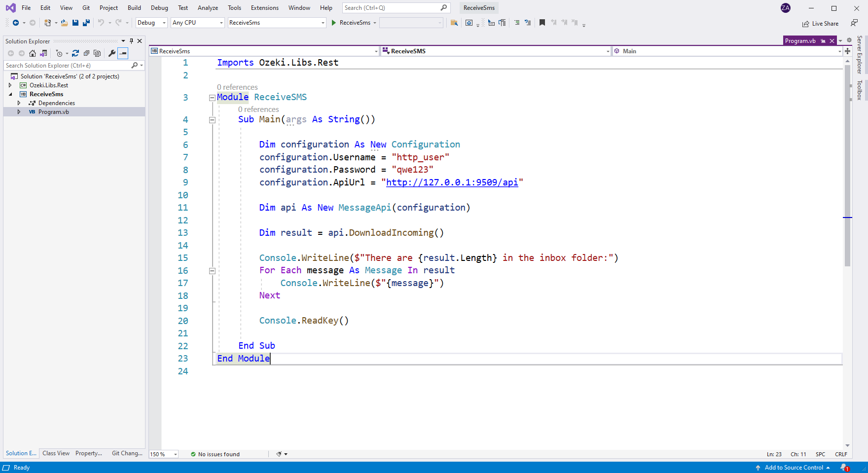Click the Collapse All icon in Solution Explorer
Screen dimensions: 868x473
86,53
